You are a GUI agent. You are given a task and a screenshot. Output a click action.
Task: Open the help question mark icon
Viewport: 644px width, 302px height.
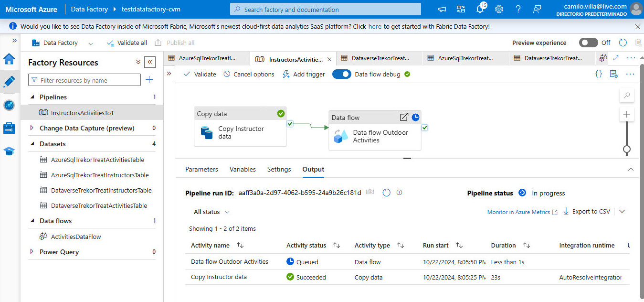tap(518, 9)
